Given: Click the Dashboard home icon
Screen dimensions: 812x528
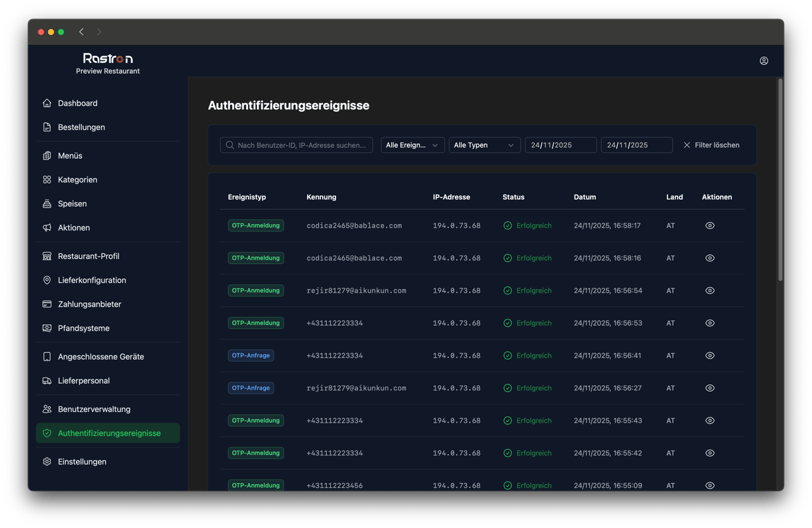Looking at the screenshot, I should coord(47,103).
